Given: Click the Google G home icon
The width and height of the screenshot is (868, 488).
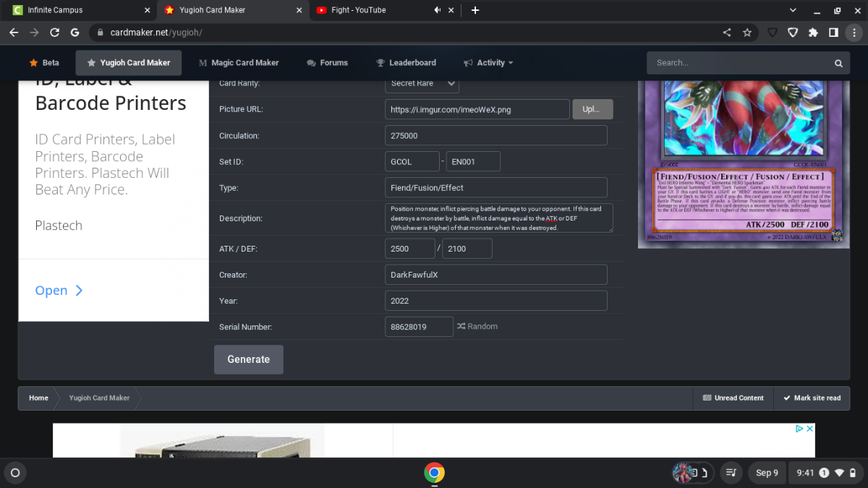Looking at the screenshot, I should click(x=75, y=33).
